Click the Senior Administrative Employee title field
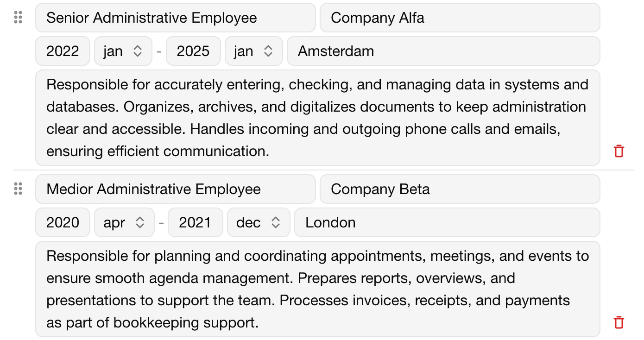Screen dimensions: 644x340 point(175,18)
